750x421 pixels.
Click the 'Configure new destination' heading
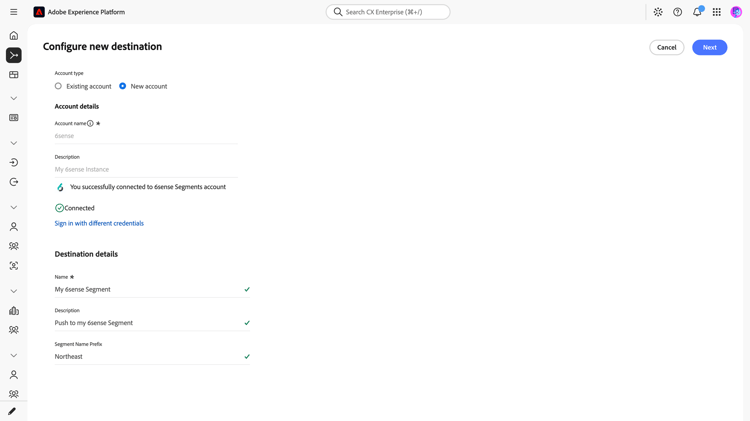[102, 46]
